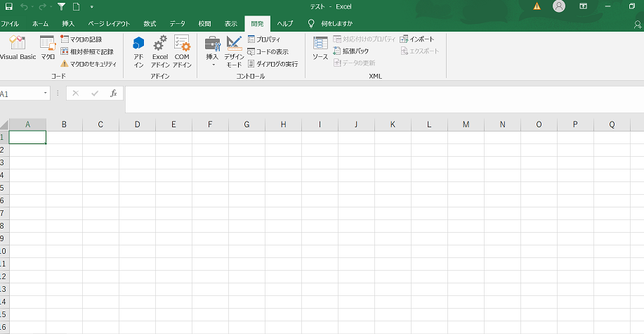Select column H header
Image resolution: width=644 pixels, height=334 pixels.
click(284, 124)
